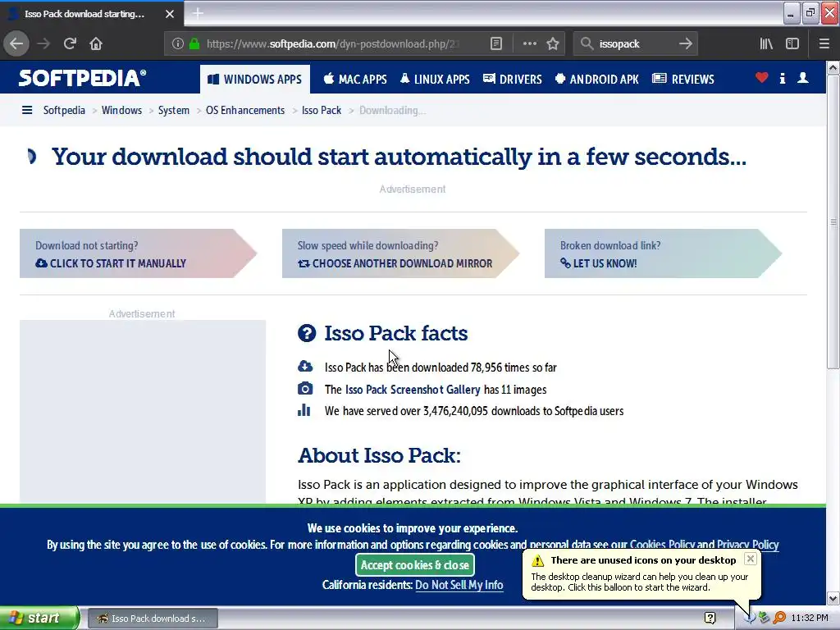Open the Firefox hamburger menu
840x630 pixels.
tap(824, 44)
